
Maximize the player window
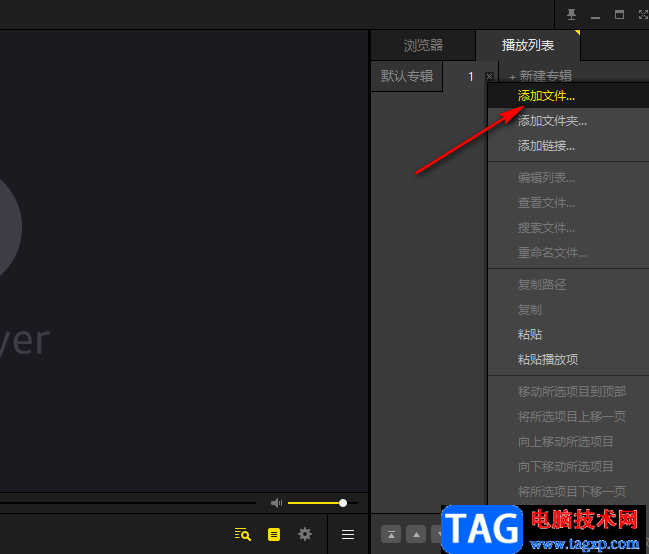point(619,15)
